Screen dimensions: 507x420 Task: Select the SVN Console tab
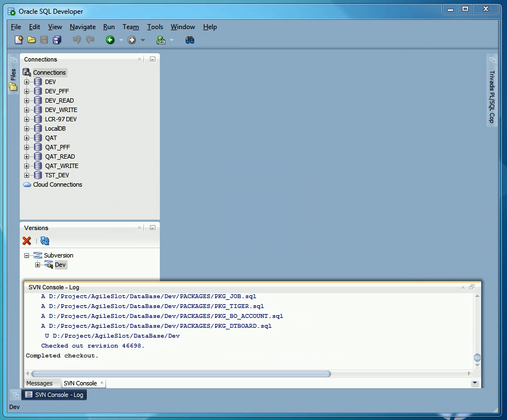tap(80, 383)
